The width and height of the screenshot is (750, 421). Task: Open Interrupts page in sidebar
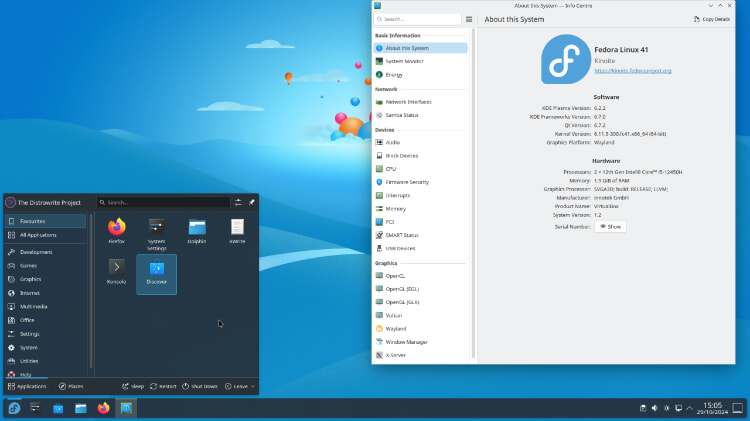[x=420, y=195]
